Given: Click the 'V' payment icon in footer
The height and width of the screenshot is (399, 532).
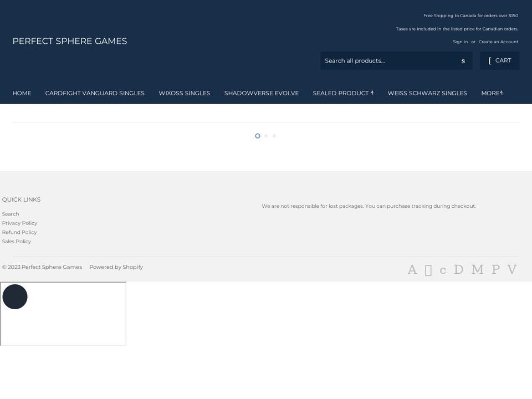Looking at the screenshot, I should pyautogui.click(x=511, y=270).
